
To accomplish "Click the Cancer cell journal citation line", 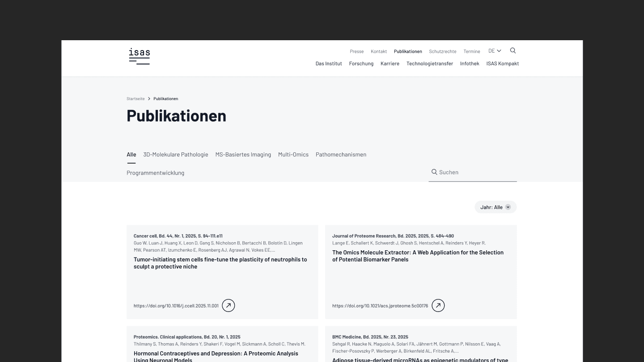I will pyautogui.click(x=178, y=236).
